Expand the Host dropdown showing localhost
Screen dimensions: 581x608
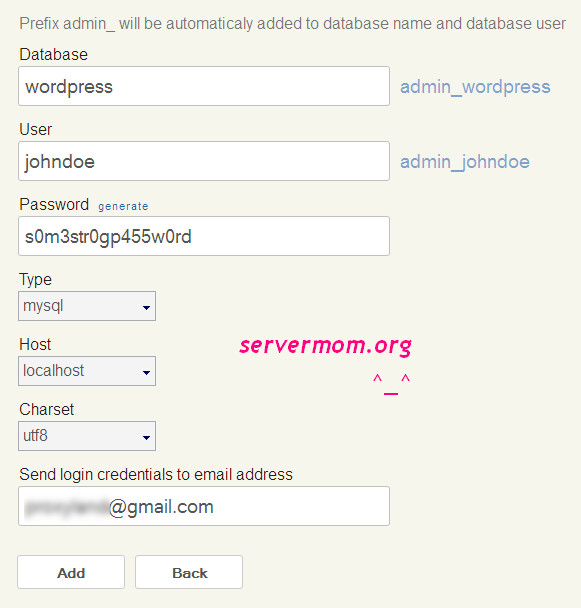pos(87,371)
